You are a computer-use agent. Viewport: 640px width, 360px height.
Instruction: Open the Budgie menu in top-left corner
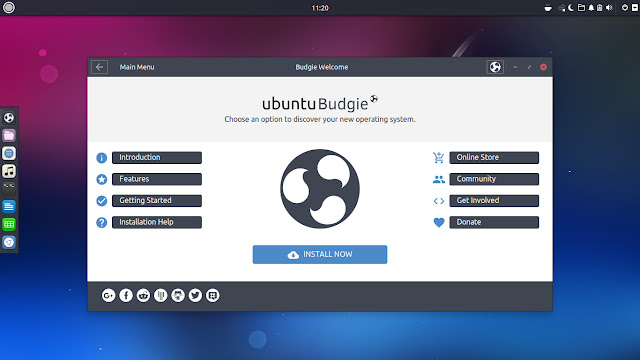9,7
